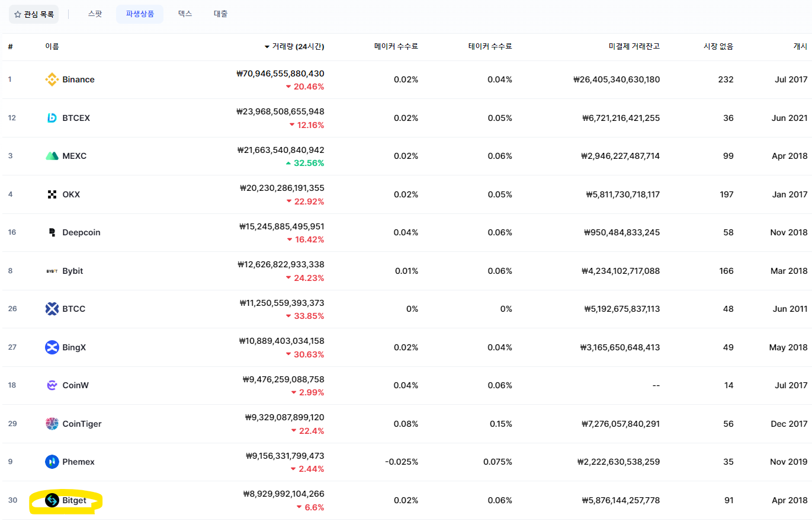Open the Bybit exchange link

(x=73, y=271)
